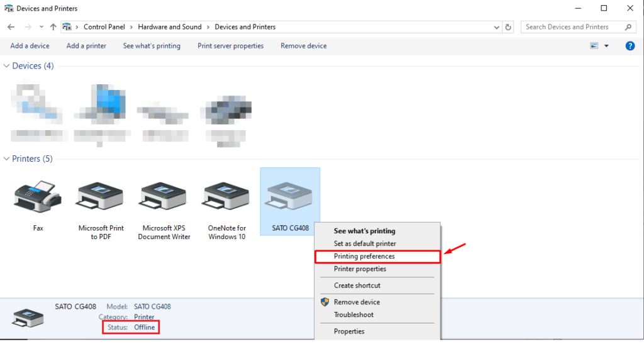Select the Fax printer icon
The width and height of the screenshot is (644, 344).
click(38, 196)
